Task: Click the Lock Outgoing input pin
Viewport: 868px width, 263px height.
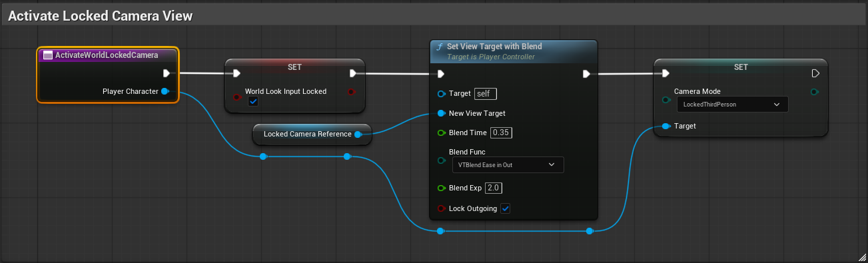Action: [441, 208]
